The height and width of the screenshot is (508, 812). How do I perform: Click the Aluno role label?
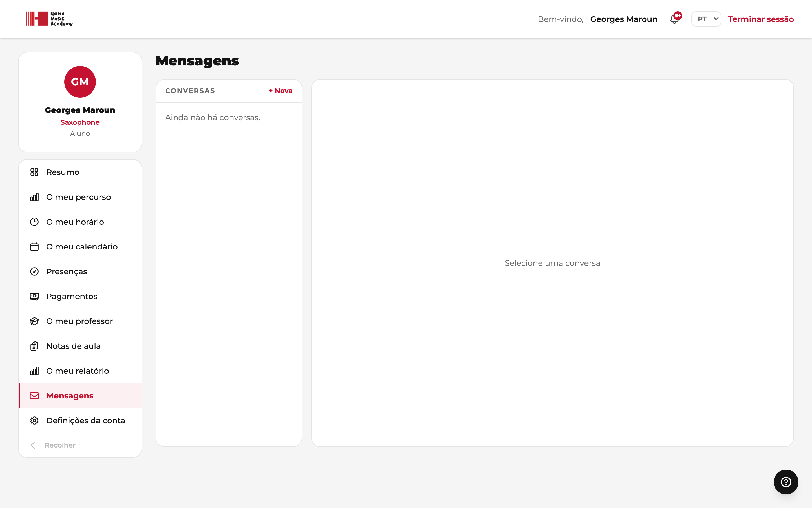pos(80,134)
